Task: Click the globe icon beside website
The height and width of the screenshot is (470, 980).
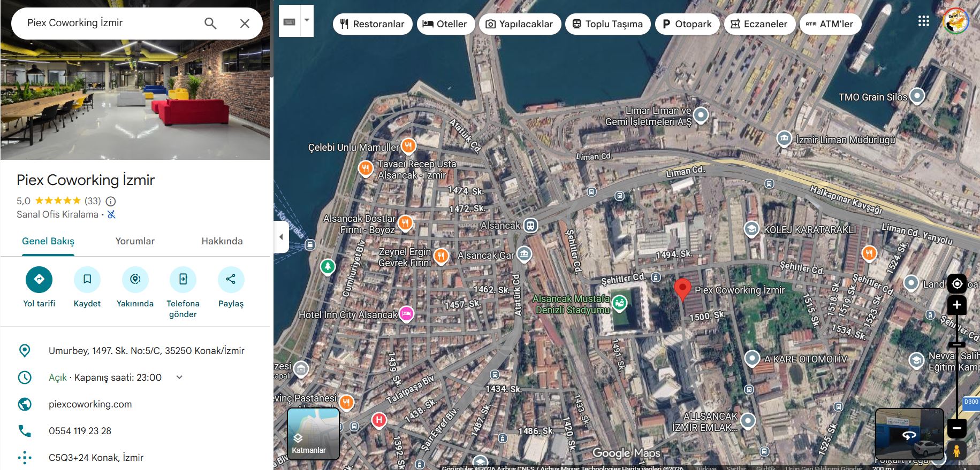Action: pos(25,404)
